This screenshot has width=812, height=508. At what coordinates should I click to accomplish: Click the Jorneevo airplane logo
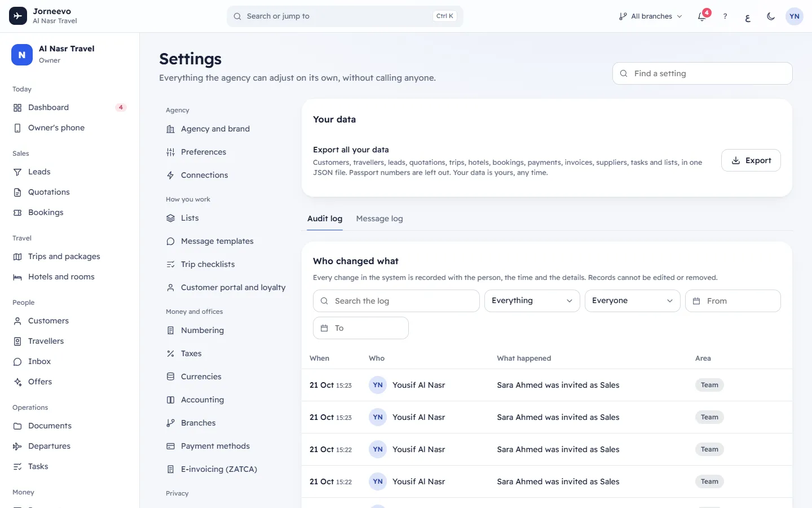(18, 16)
